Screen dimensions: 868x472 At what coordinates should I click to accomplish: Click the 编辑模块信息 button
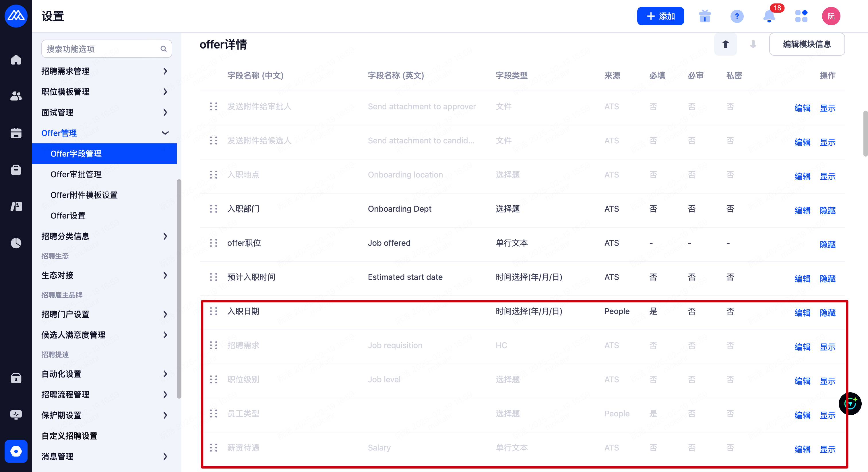[806, 44]
